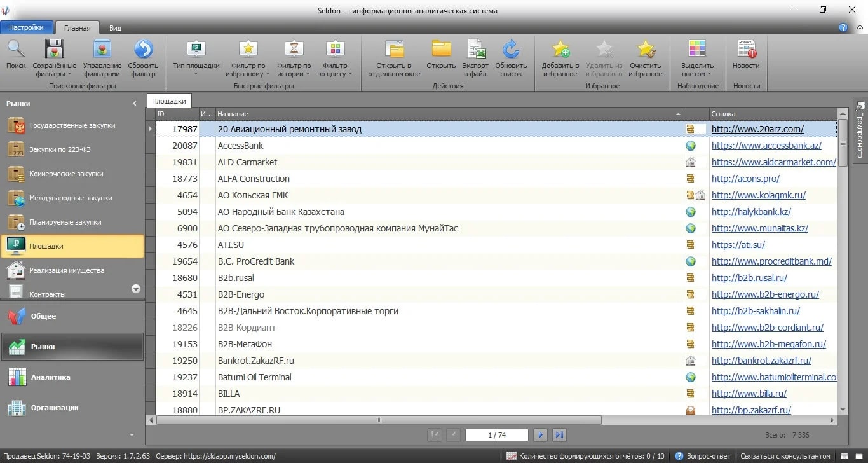This screenshot has width=868, height=463.
Task: Open Реализация имущества section
Action: (72, 270)
